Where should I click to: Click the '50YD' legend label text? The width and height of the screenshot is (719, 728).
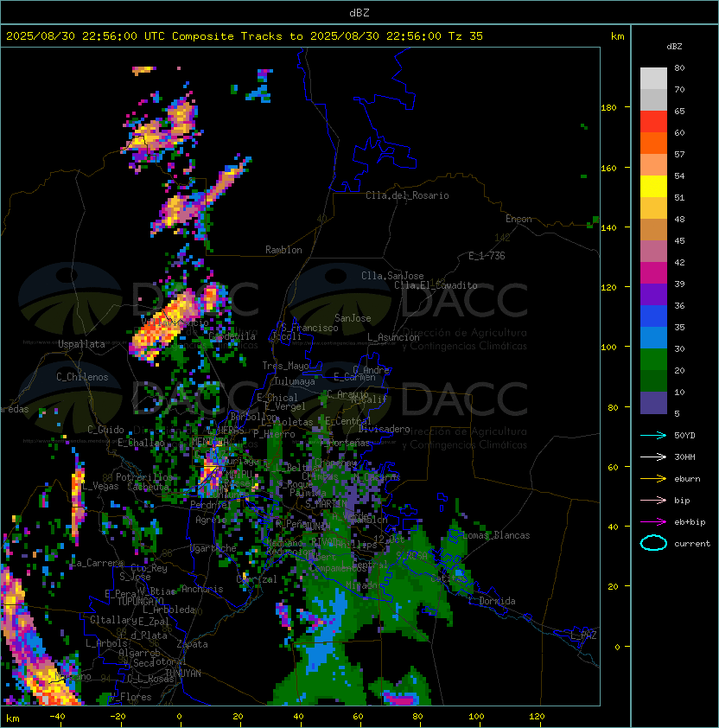pos(684,436)
